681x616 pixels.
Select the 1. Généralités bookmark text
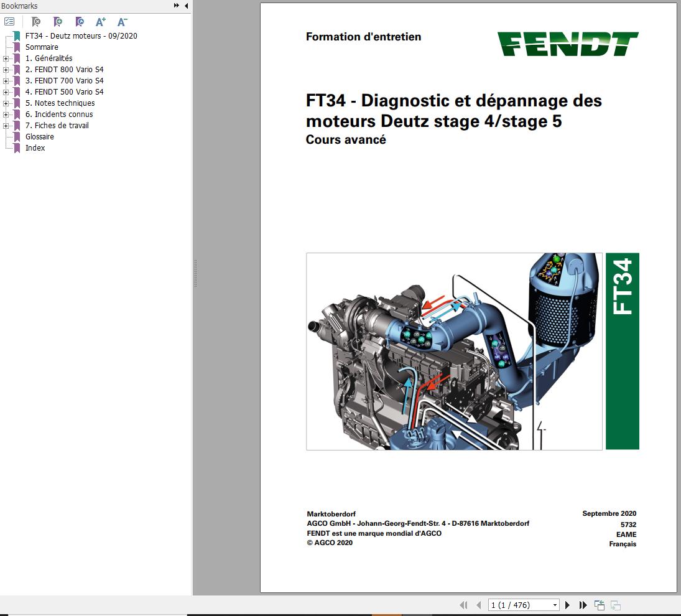point(49,58)
